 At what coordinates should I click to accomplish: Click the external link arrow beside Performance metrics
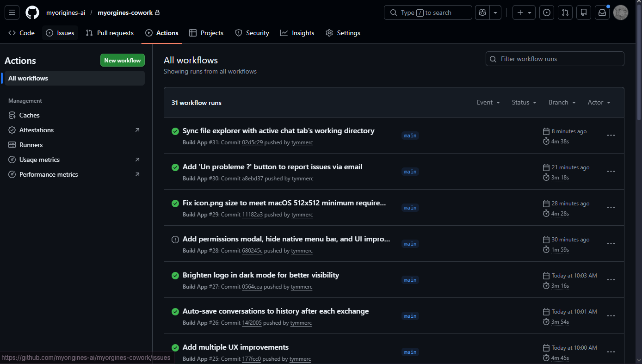click(137, 174)
